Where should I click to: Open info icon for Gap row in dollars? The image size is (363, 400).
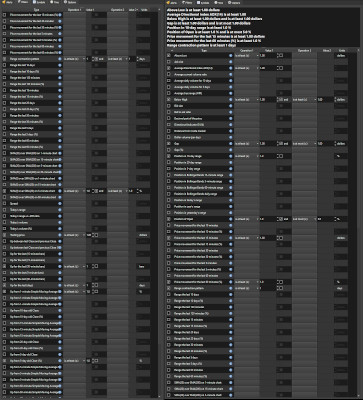click(x=231, y=144)
